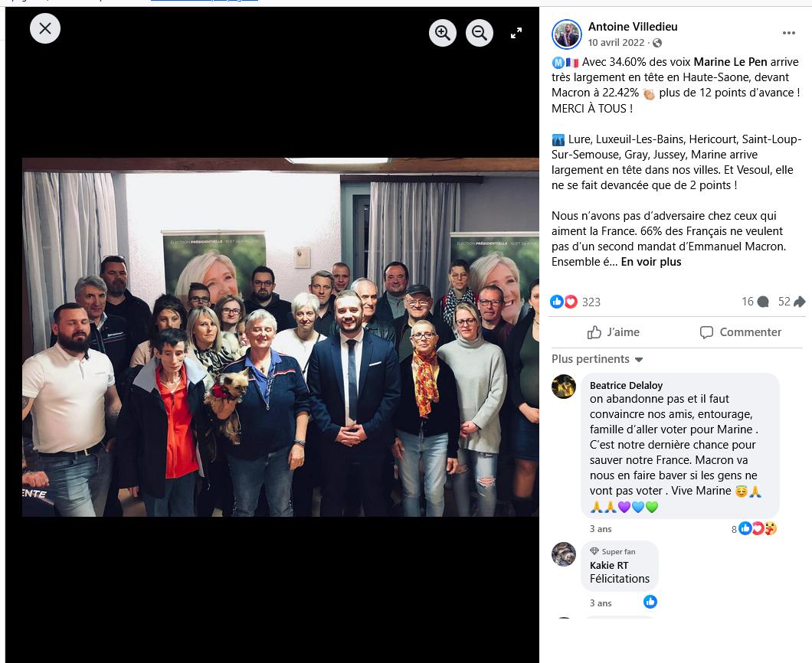Viewport: 812px width, 663px height.
Task: Open post options three-dot menu
Action: pos(789,33)
